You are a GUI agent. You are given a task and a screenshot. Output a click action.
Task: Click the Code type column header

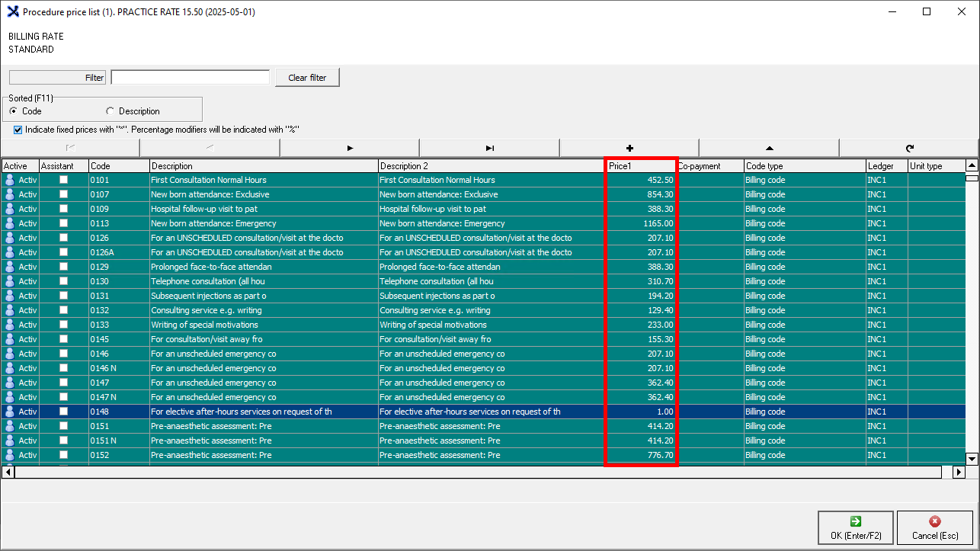(803, 165)
